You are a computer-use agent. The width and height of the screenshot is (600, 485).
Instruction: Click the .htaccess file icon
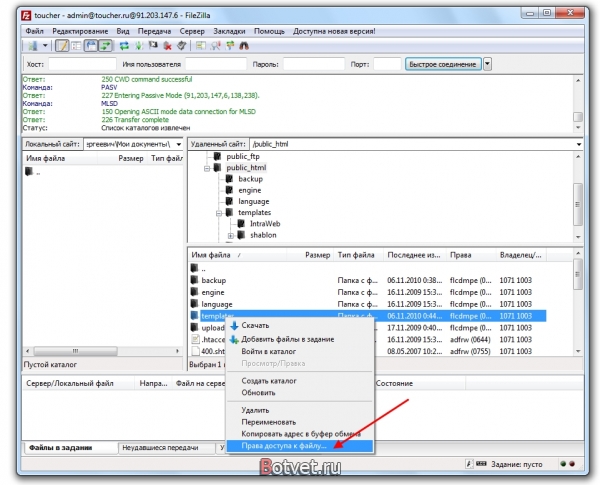[195, 339]
